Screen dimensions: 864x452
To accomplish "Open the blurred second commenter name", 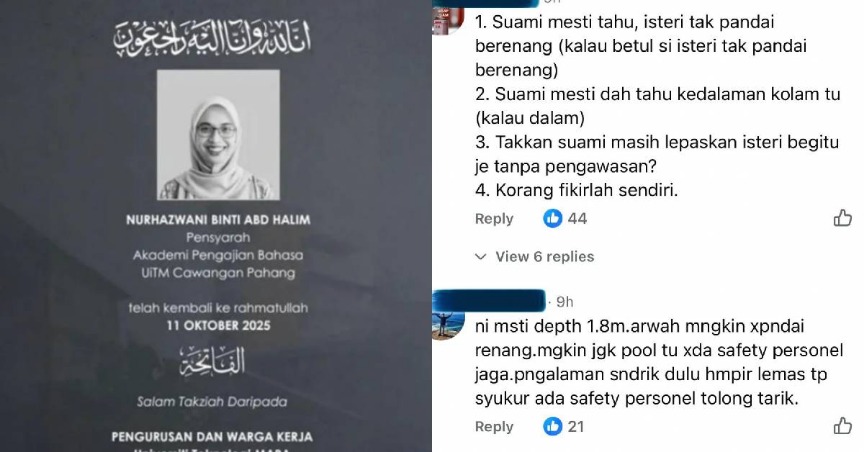I will tap(489, 300).
